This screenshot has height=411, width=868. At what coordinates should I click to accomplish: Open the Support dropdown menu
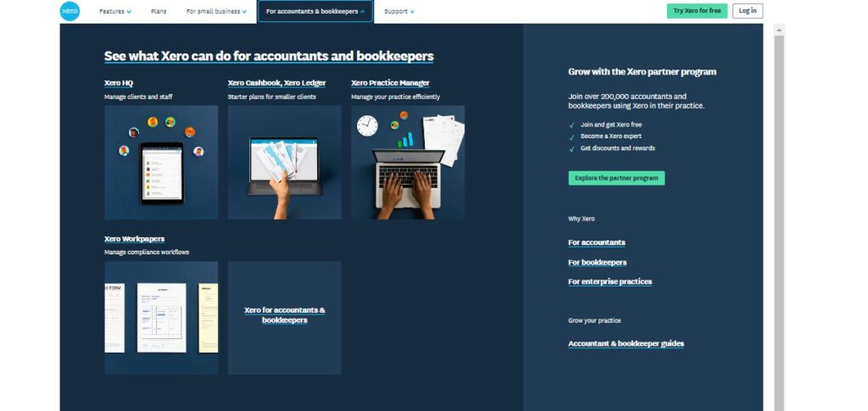[398, 11]
